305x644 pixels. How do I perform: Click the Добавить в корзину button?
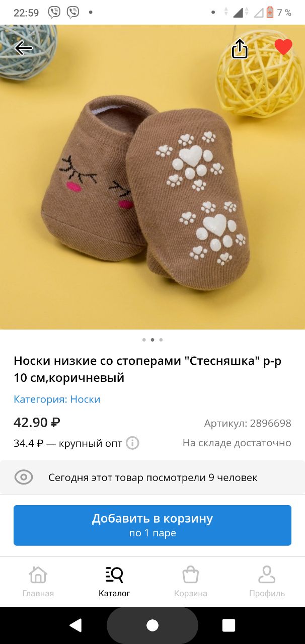click(152, 525)
